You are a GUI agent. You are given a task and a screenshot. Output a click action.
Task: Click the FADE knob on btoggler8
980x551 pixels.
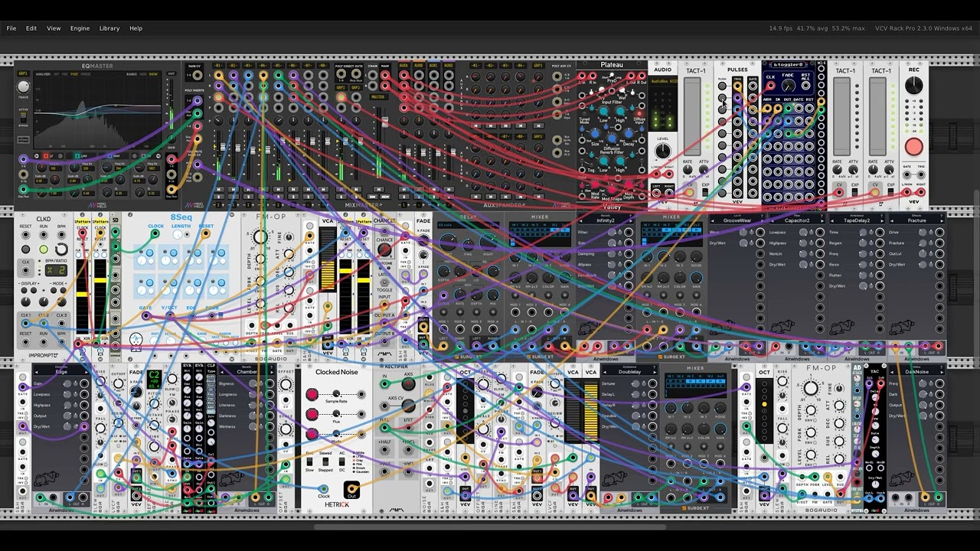tap(789, 86)
